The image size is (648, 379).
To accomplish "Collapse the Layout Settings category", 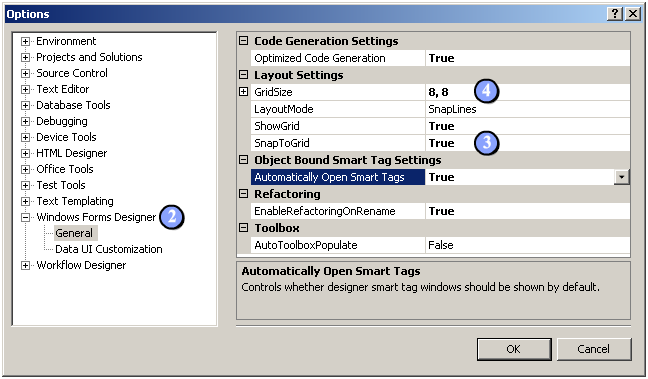I will (x=243, y=75).
